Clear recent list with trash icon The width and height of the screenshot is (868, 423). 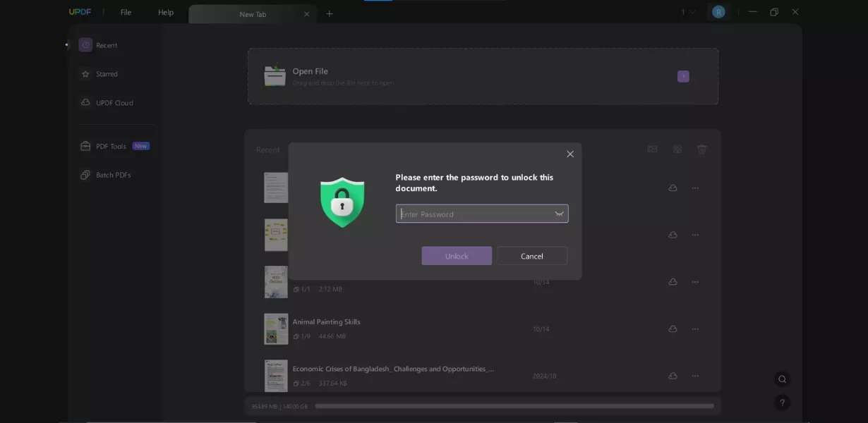[x=702, y=149]
